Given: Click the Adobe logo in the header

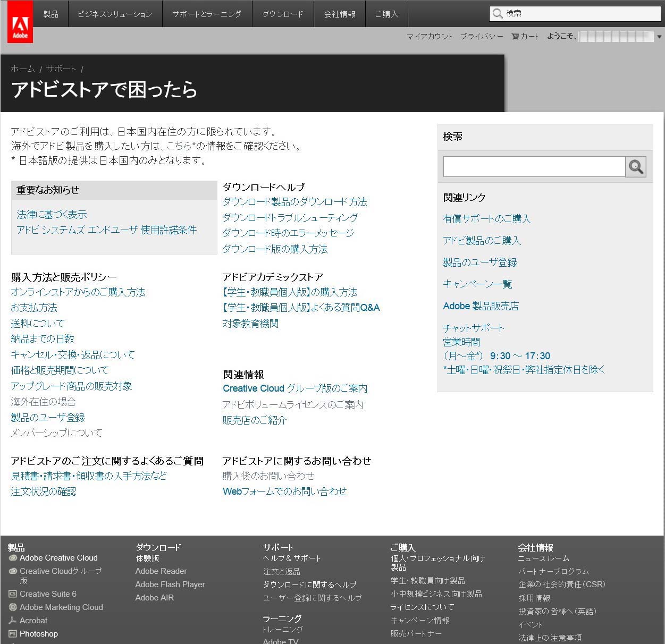Looking at the screenshot, I should [x=20, y=21].
